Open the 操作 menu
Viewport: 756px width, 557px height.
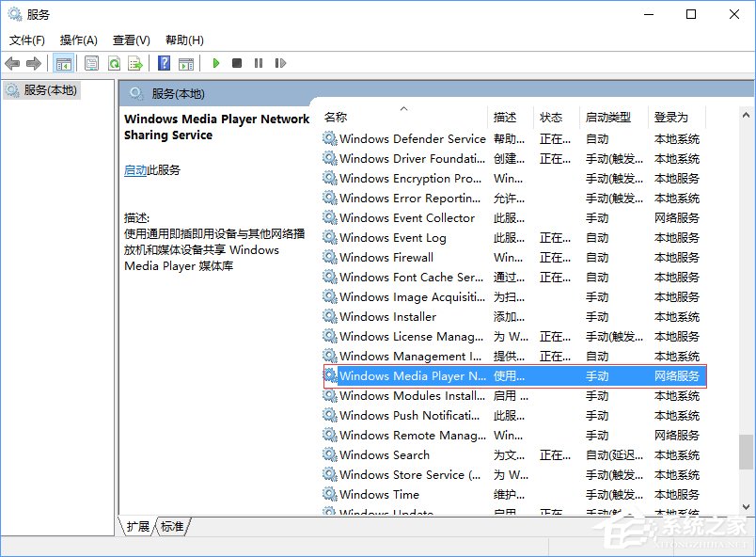78,40
